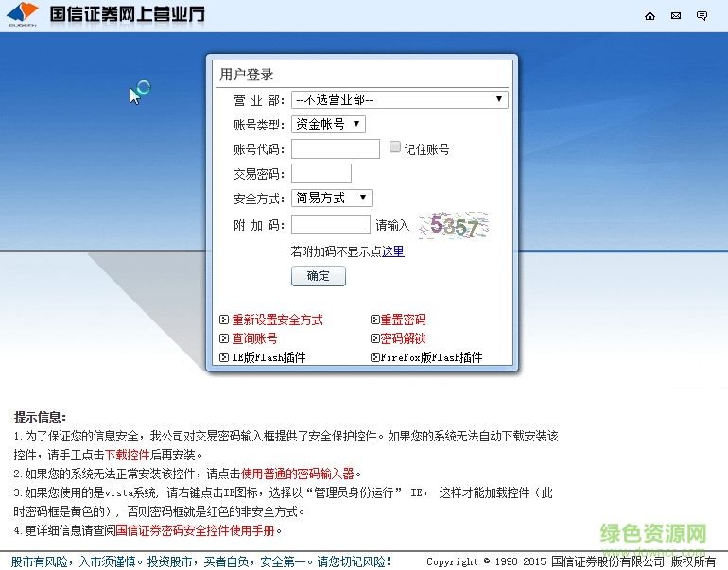Click the captcha image showing 5357

tap(454, 226)
